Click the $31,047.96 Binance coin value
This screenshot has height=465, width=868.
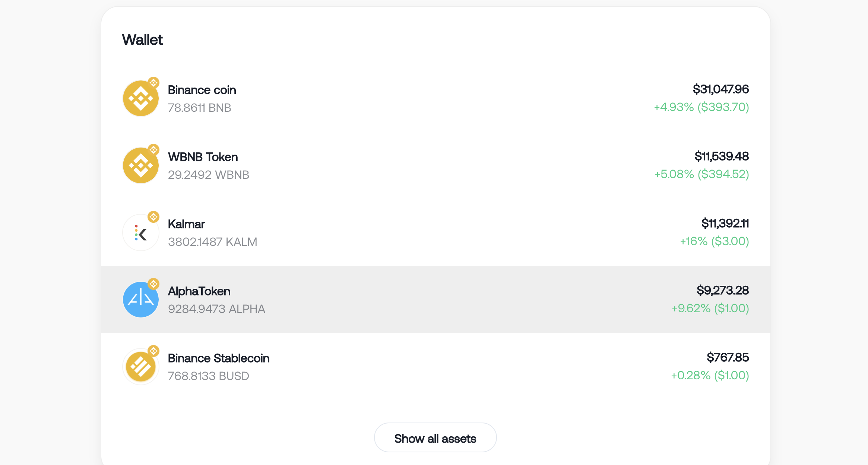(x=720, y=89)
